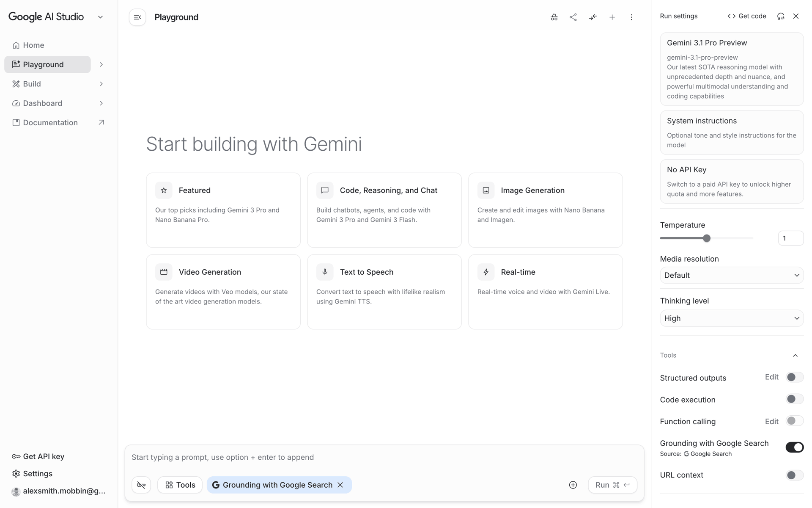Open Dashboard in sidebar
Viewport: 812px width, 508px height.
(43, 103)
